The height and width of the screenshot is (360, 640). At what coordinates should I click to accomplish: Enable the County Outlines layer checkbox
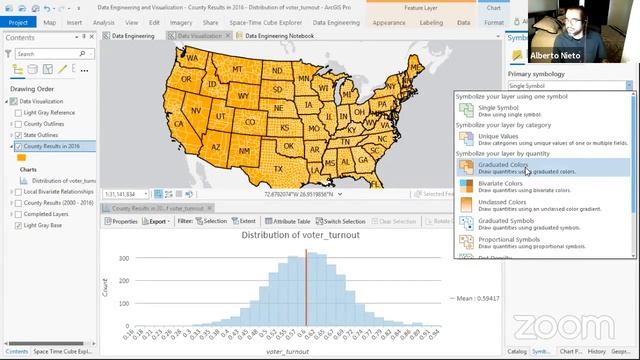(18, 124)
